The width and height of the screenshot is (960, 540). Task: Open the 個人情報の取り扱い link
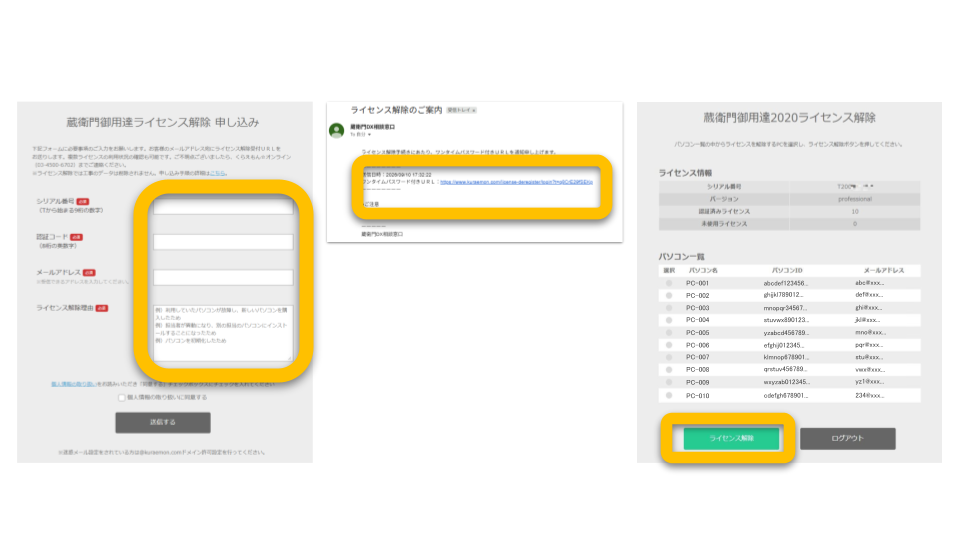point(73,384)
